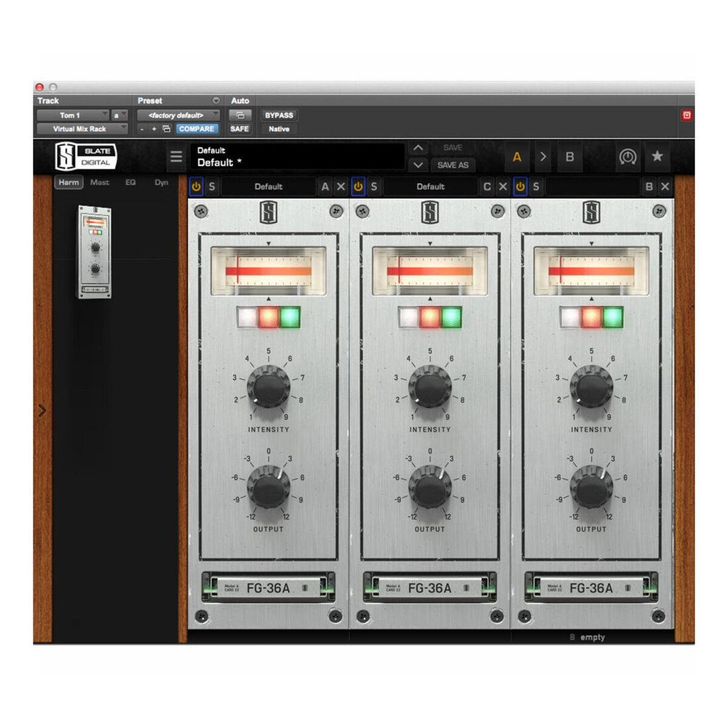Click the first module's INTENSITY knob
Image resolution: width=728 pixels, height=728 pixels.
269,387
